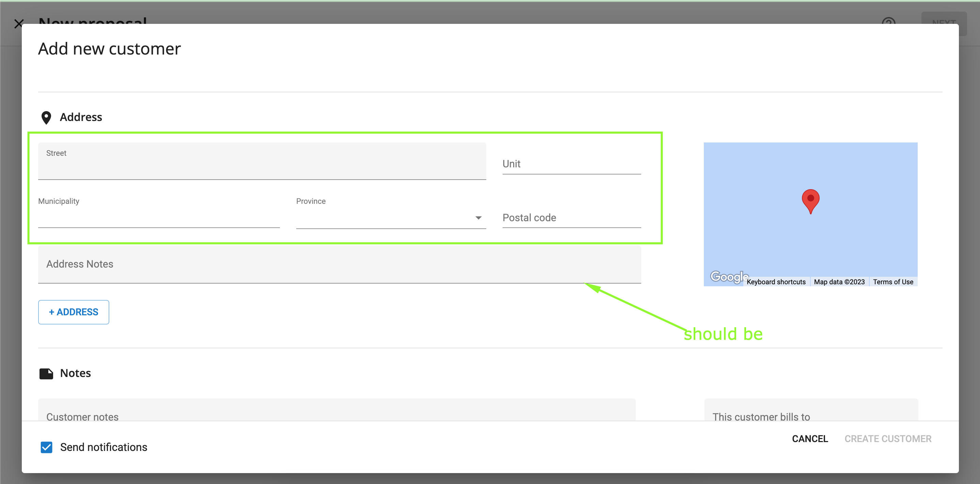Click the Postal code field
Viewport: 980px width, 484px height.
tap(571, 218)
